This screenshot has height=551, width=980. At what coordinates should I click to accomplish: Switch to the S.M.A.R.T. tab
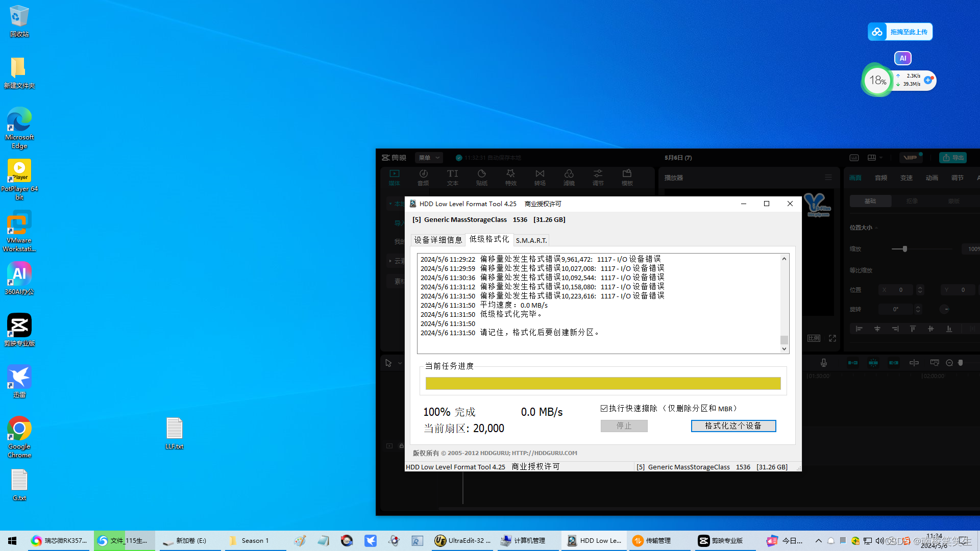(x=531, y=240)
